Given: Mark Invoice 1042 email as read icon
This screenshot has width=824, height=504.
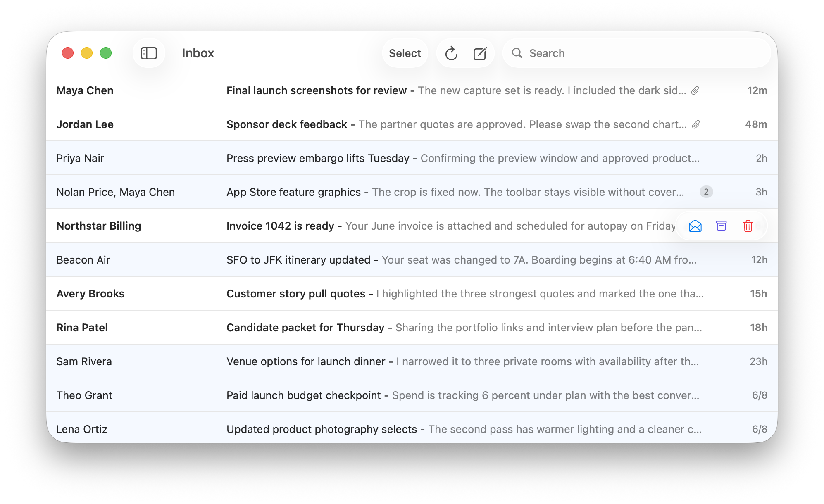Looking at the screenshot, I should click(x=695, y=226).
